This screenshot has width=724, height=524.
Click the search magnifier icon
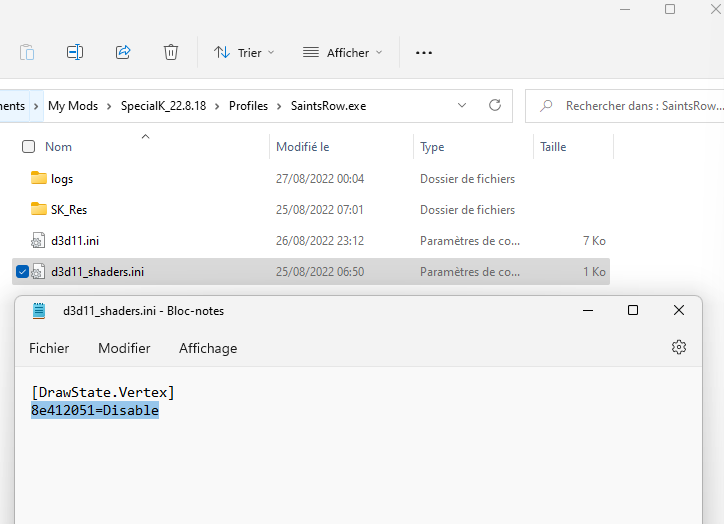(x=546, y=106)
